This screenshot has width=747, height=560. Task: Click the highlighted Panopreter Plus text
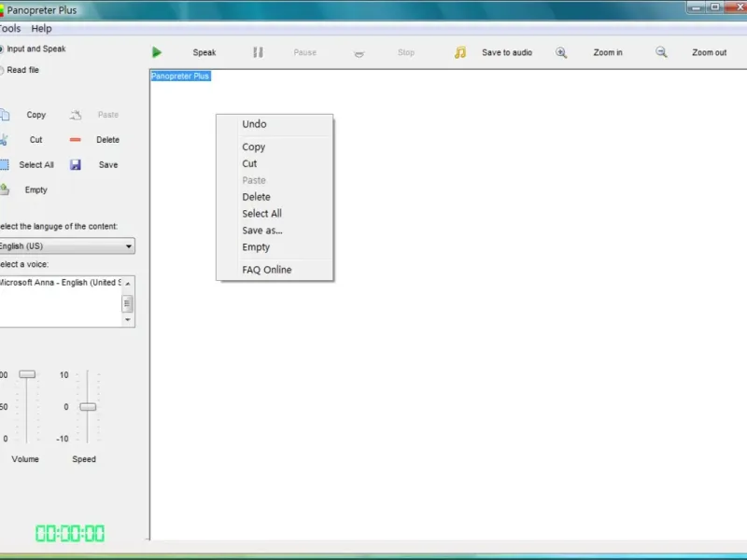pyautogui.click(x=180, y=77)
